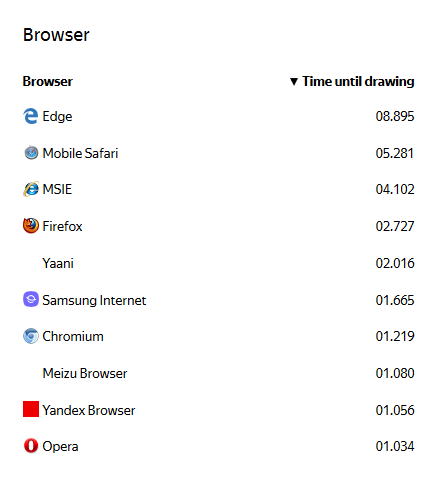The width and height of the screenshot is (437, 487).
Task: Select the Edge row label
Action: click(x=57, y=116)
